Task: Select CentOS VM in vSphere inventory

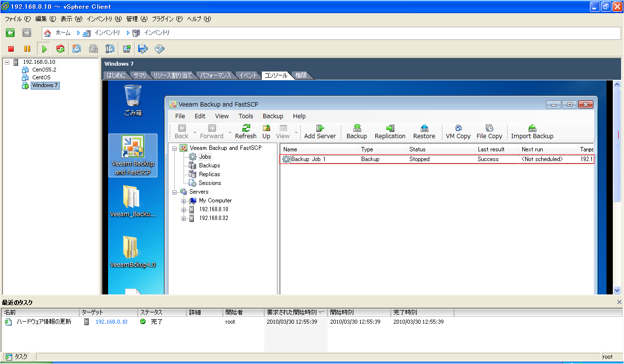Action: tap(41, 77)
